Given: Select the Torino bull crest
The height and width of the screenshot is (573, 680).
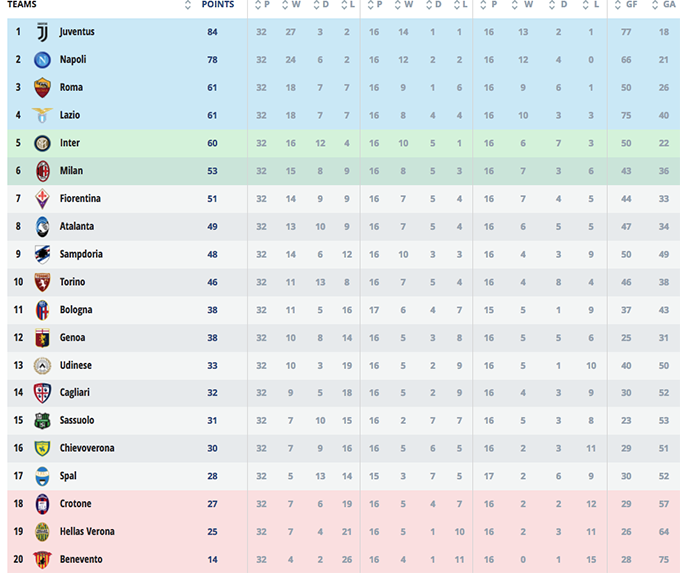Looking at the screenshot, I should [42, 282].
